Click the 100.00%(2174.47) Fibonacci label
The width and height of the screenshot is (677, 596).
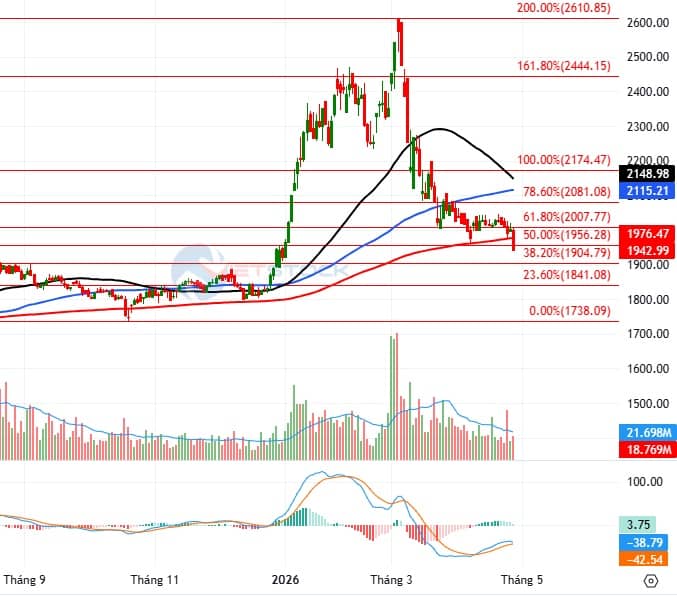click(x=564, y=160)
